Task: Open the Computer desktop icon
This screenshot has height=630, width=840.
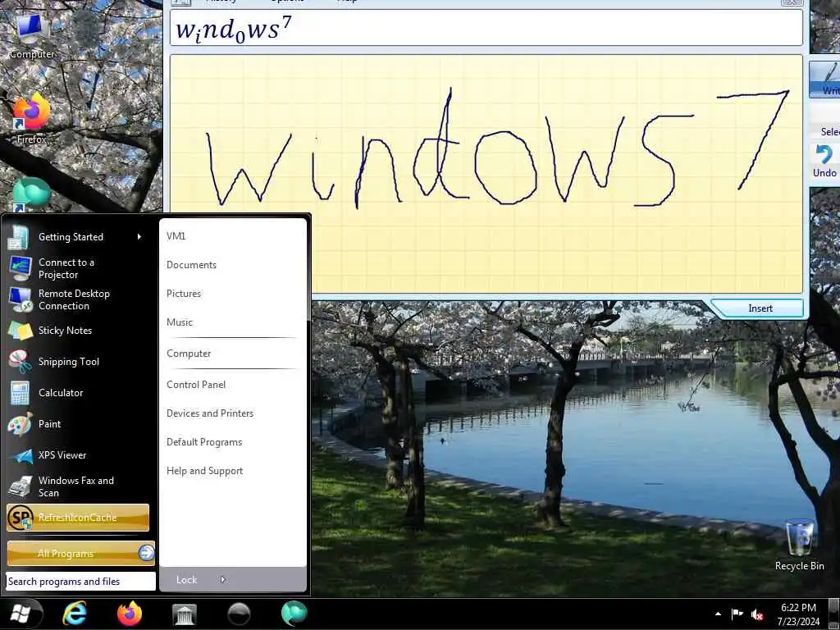Action: (32, 36)
